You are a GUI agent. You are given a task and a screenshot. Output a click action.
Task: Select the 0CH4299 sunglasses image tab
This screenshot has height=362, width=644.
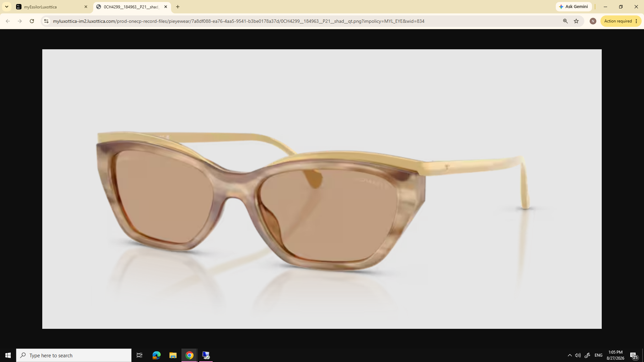pyautogui.click(x=132, y=7)
